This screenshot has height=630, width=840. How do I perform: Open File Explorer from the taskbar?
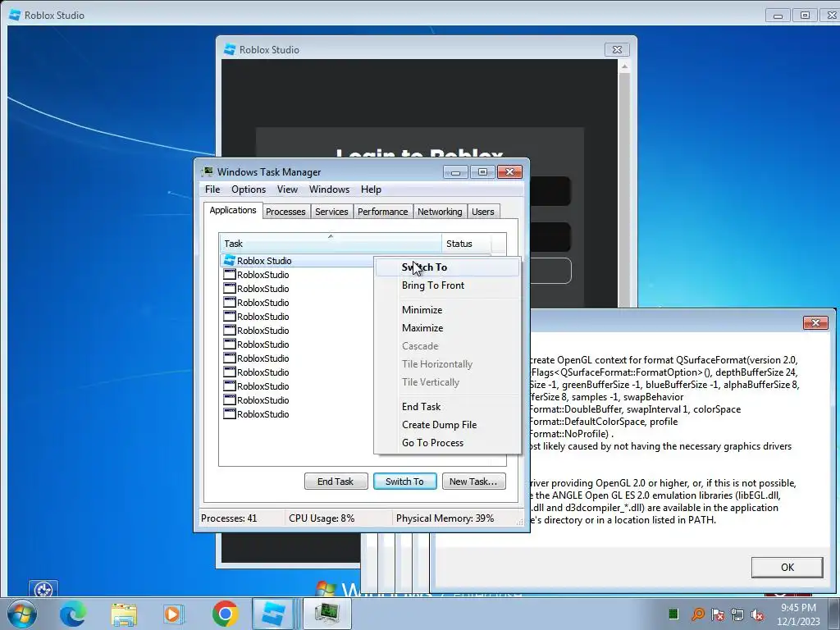click(x=124, y=614)
